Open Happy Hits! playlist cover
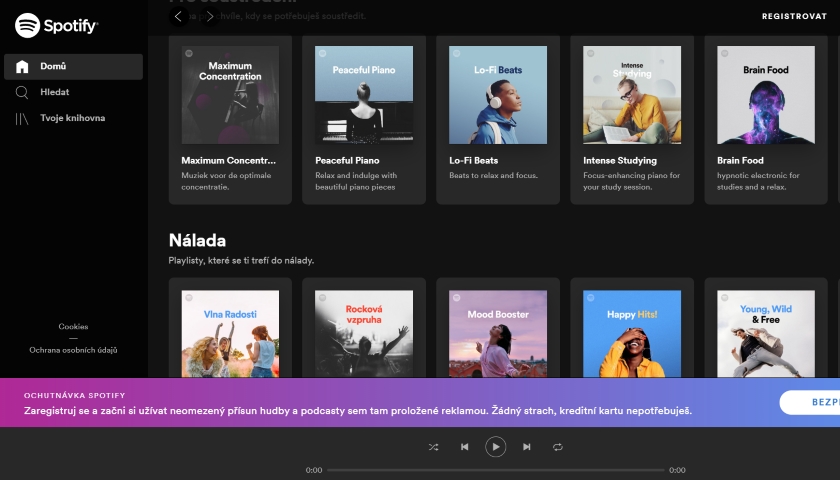Screen dimensions: 840x480 (x=632, y=334)
